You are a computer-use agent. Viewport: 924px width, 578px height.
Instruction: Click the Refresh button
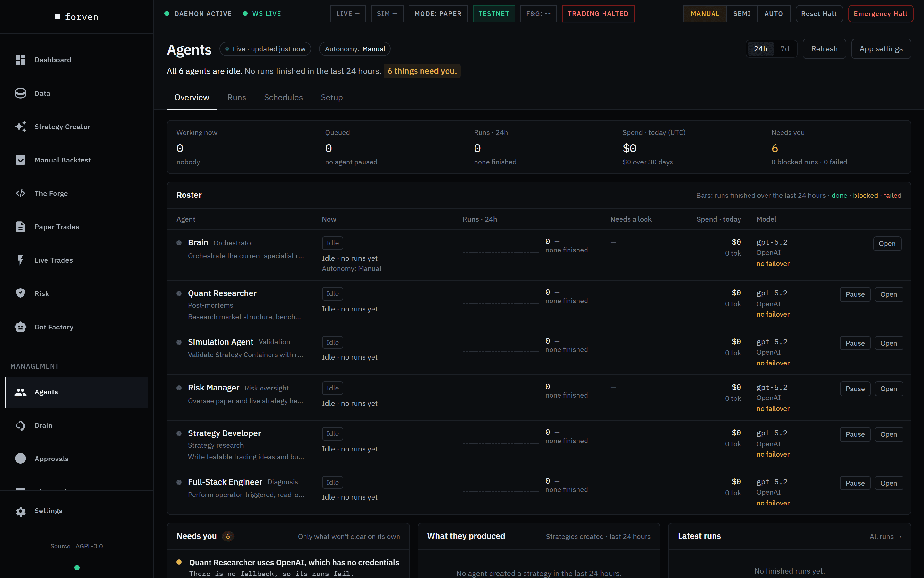coord(824,49)
